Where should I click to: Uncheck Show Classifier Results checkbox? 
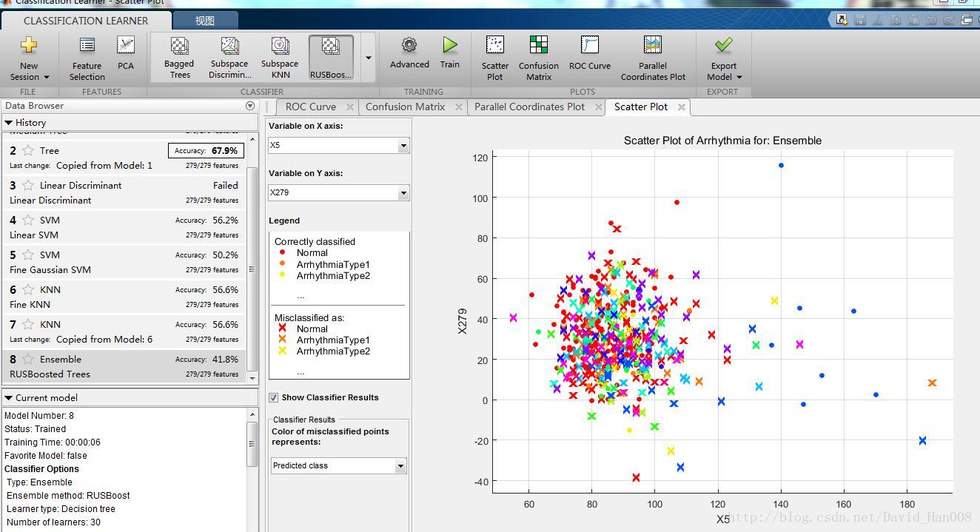click(274, 397)
